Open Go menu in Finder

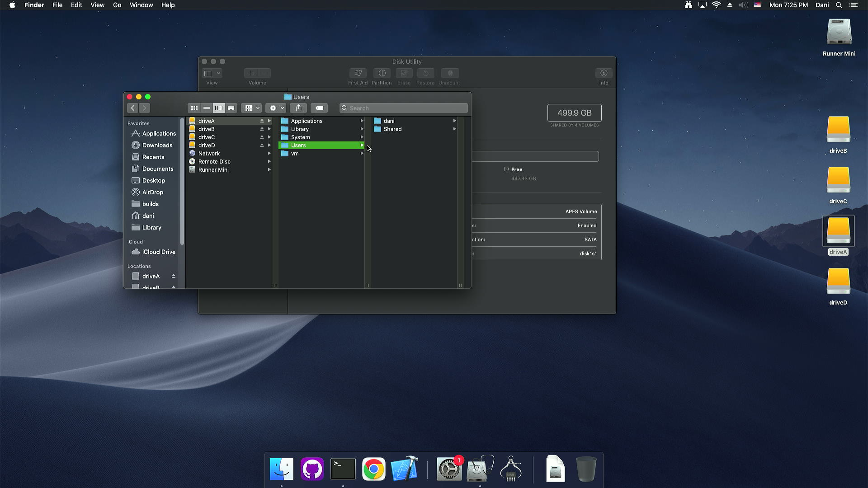click(117, 5)
